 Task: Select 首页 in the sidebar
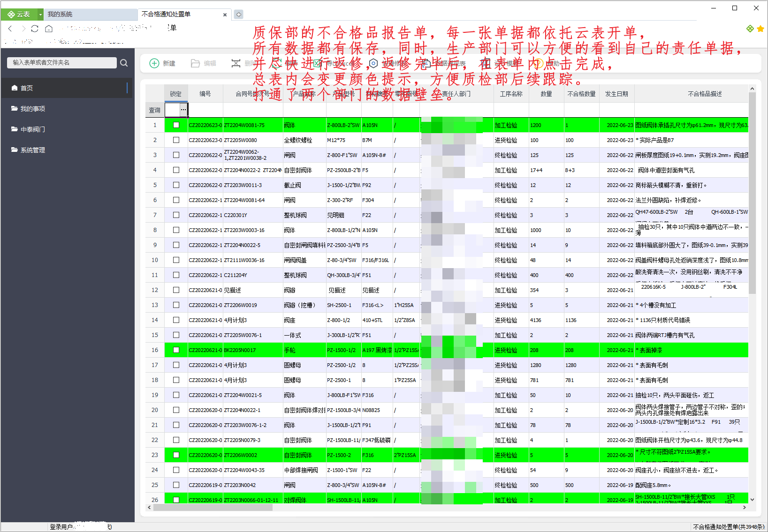coord(67,88)
